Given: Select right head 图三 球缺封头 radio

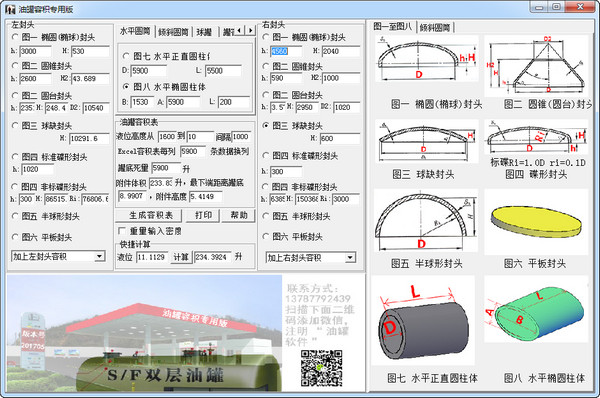Looking at the screenshot, I should pyautogui.click(x=266, y=125).
